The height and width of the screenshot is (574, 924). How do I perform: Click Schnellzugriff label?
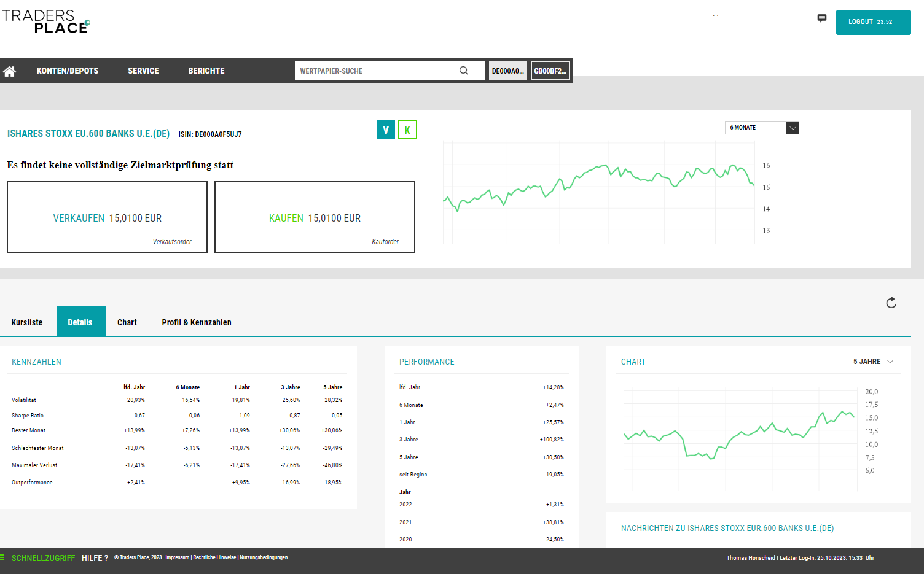coord(43,558)
